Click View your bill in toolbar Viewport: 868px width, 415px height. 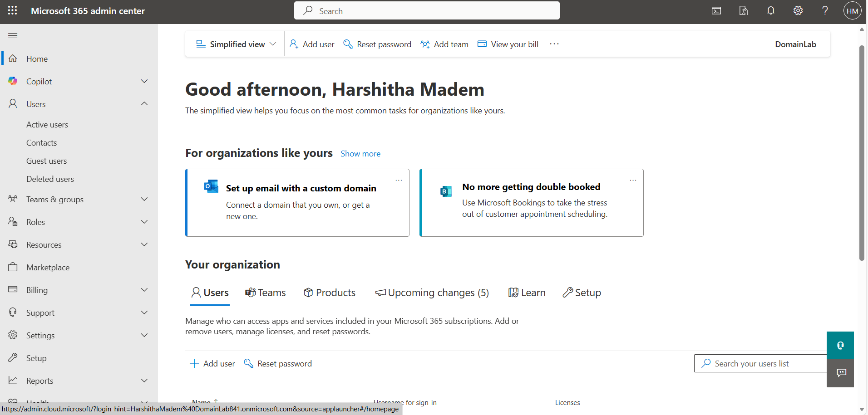pyautogui.click(x=508, y=44)
